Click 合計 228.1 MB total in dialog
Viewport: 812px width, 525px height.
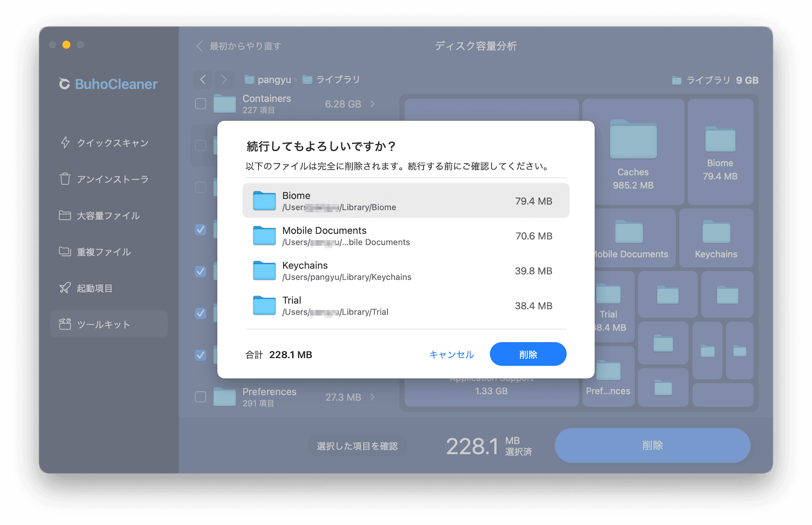(x=279, y=355)
